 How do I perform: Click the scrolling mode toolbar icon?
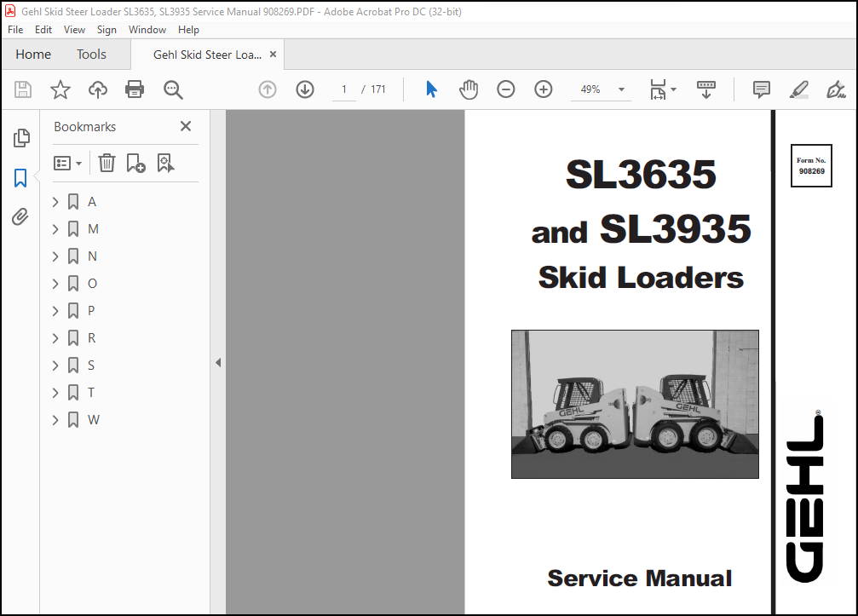pyautogui.click(x=705, y=89)
